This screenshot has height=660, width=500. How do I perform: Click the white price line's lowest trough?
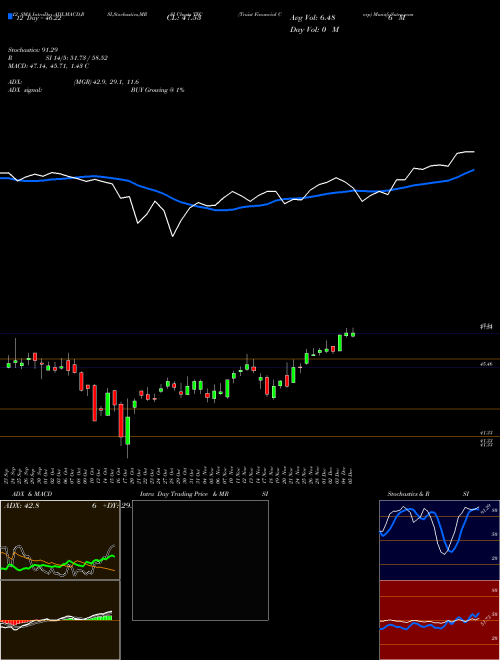point(173,236)
